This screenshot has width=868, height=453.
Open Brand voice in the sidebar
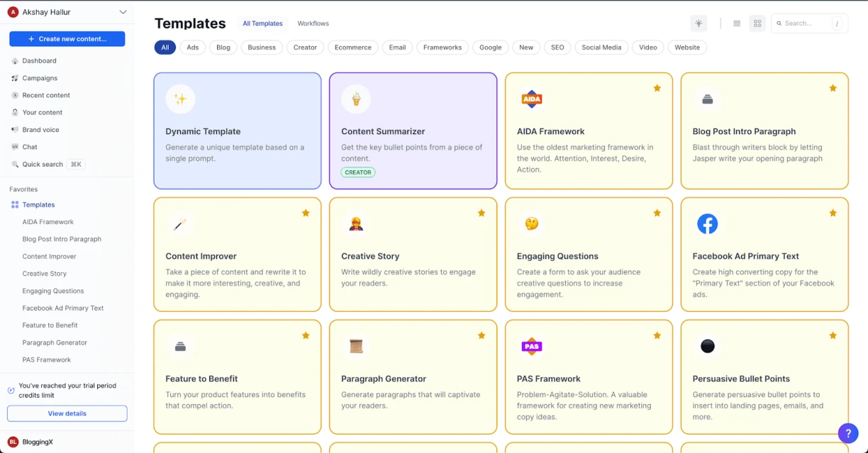40,130
